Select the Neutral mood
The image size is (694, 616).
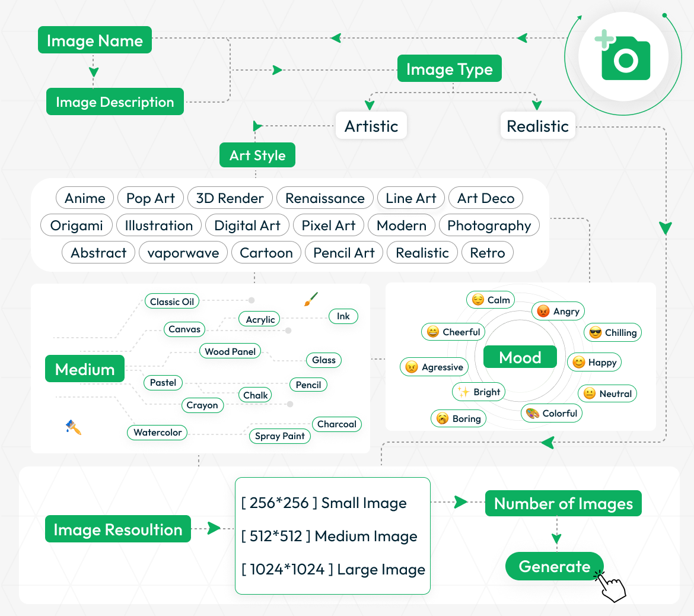click(x=607, y=393)
